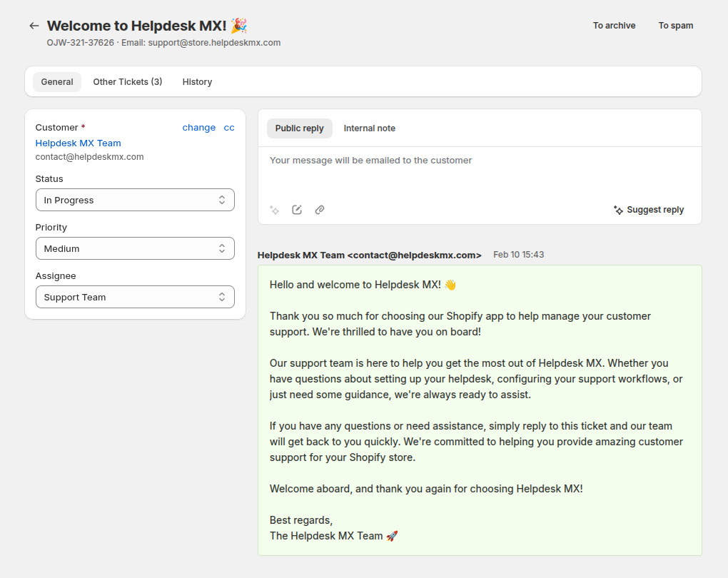
Task: Open the Helpdesk MX Team customer link
Action: click(x=79, y=143)
